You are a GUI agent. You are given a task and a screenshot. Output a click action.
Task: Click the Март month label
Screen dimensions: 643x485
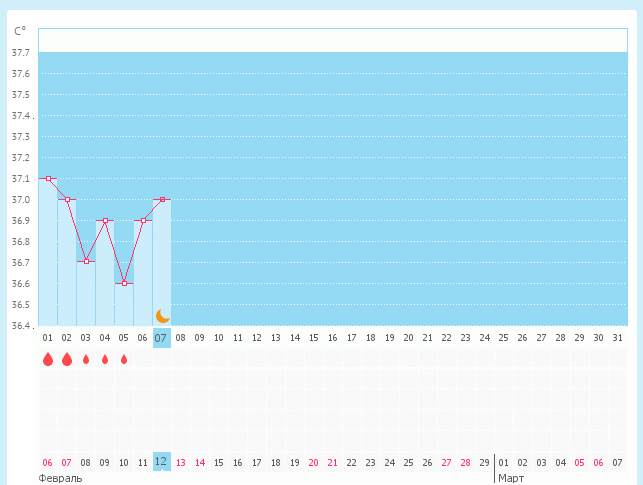pos(511,478)
